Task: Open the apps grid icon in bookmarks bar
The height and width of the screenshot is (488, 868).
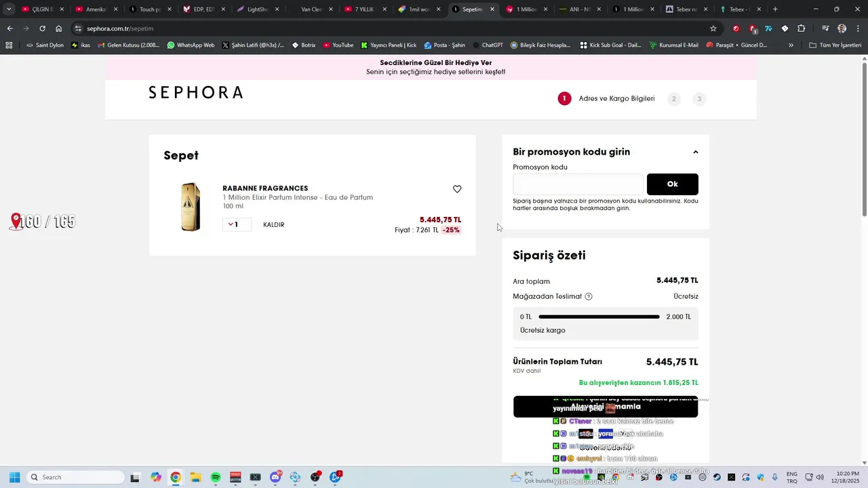Action: (9, 45)
